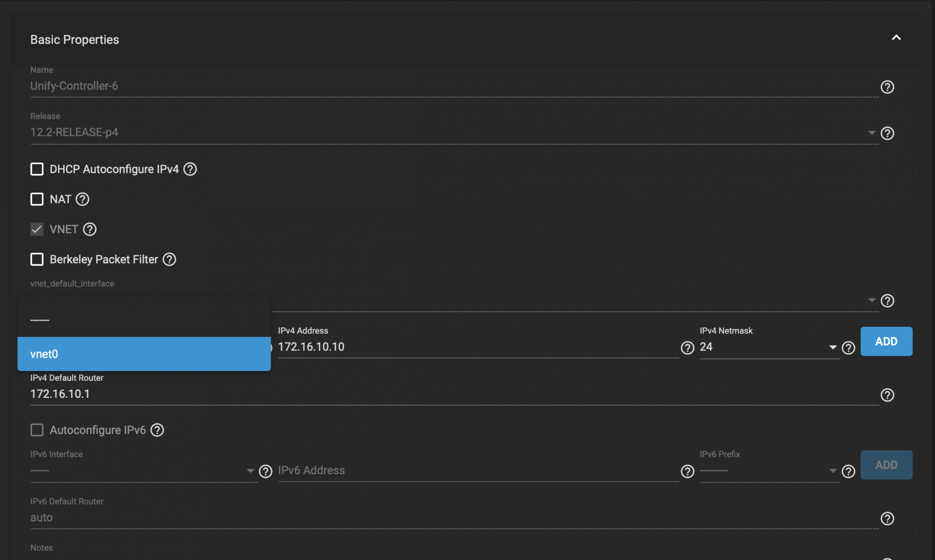
Task: Check the Berkeley Packet Filter box
Action: [37, 260]
